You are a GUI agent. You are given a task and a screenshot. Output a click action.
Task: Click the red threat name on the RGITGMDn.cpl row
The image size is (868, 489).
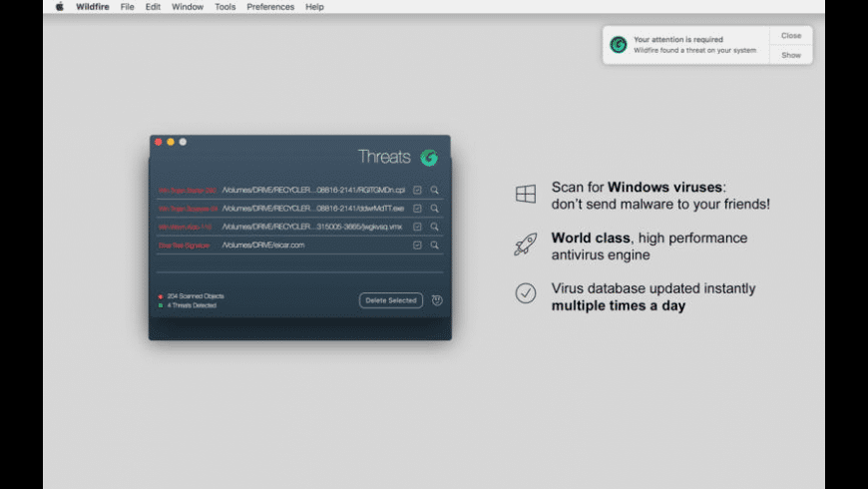tap(188, 190)
